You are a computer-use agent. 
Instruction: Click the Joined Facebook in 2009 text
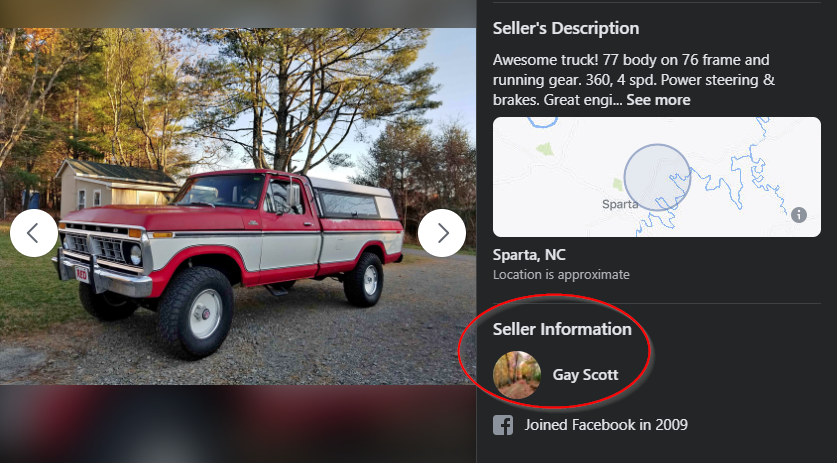pos(606,425)
